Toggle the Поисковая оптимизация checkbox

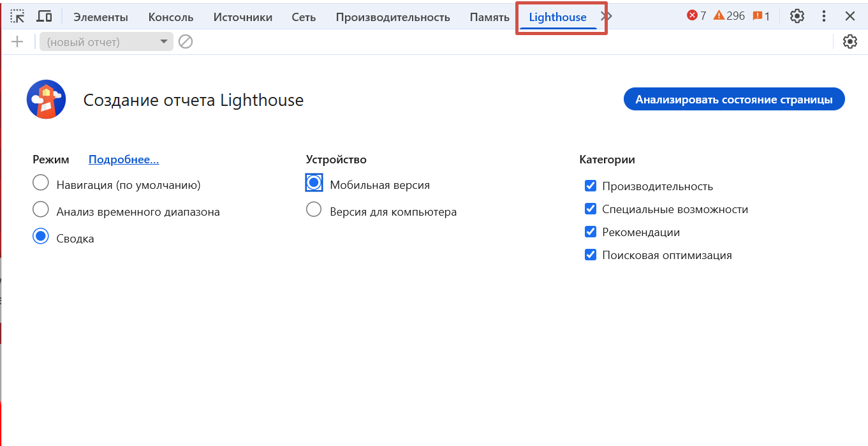coord(591,255)
